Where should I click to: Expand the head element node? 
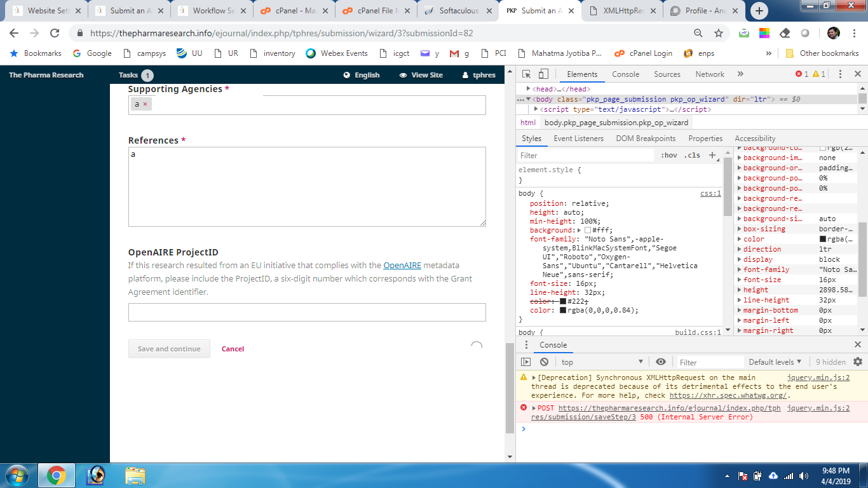click(x=529, y=89)
